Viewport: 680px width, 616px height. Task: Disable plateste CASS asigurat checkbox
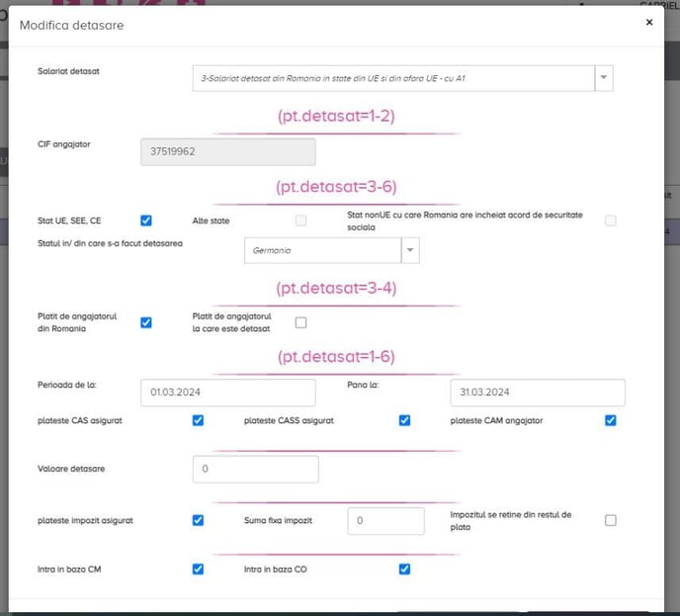tap(404, 420)
